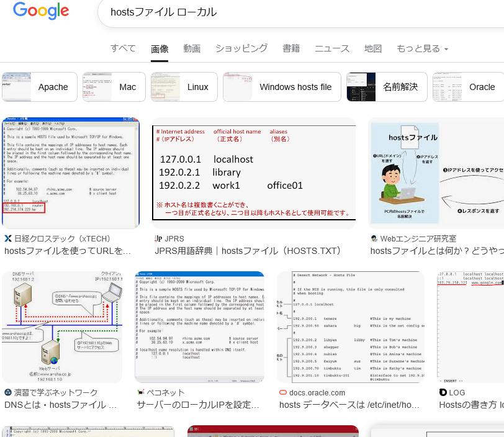The image size is (504, 437).
Task: Open link hostsファイルとは何か？どうやっ…
Action: click(437, 251)
